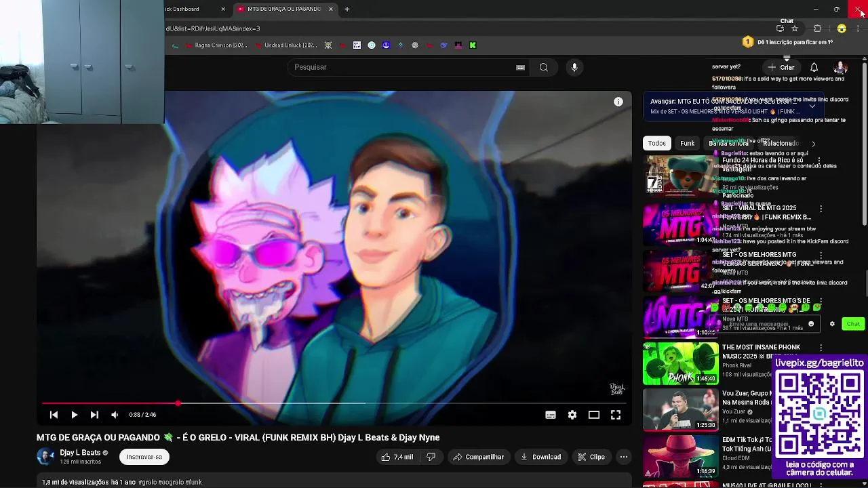Bookmark this page with star icon
The image size is (868, 488).
tap(795, 28)
